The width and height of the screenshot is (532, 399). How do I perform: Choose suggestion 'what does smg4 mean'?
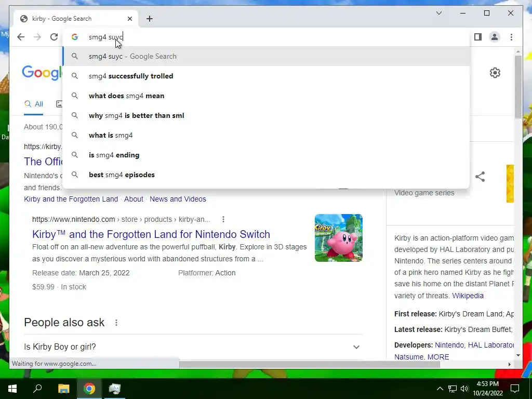pos(267,96)
